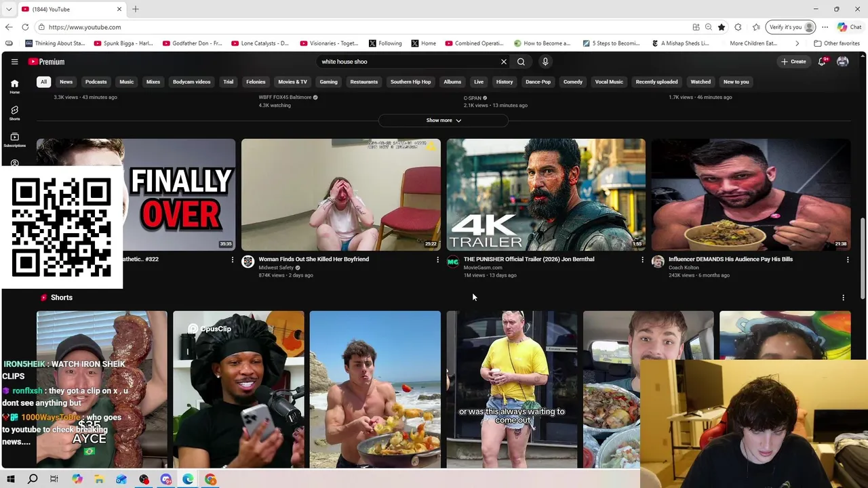This screenshot has height=488, width=868.
Task: Open Shorts in the YouTube sidebar
Action: coord(14,113)
